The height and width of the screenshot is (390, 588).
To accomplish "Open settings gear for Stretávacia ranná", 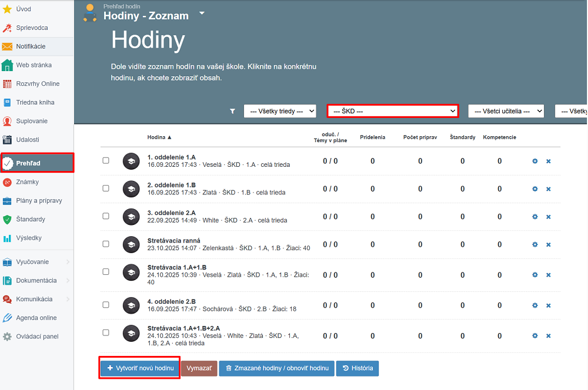I will pos(535,244).
